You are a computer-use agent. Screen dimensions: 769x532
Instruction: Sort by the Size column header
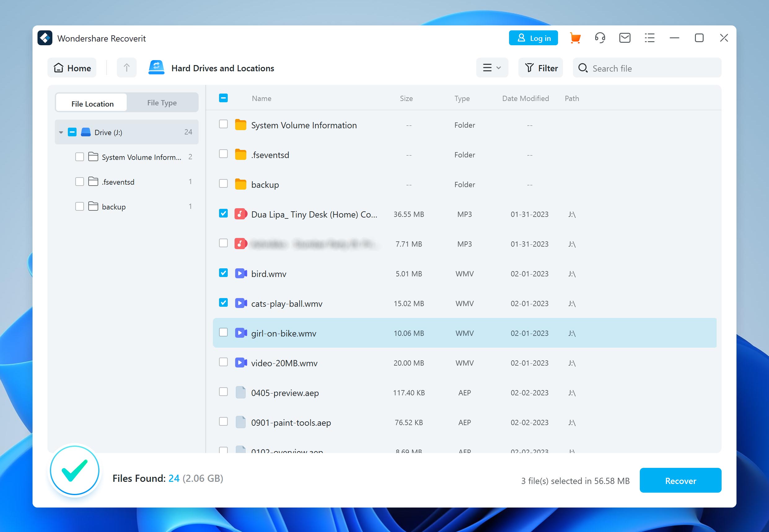[406, 98]
